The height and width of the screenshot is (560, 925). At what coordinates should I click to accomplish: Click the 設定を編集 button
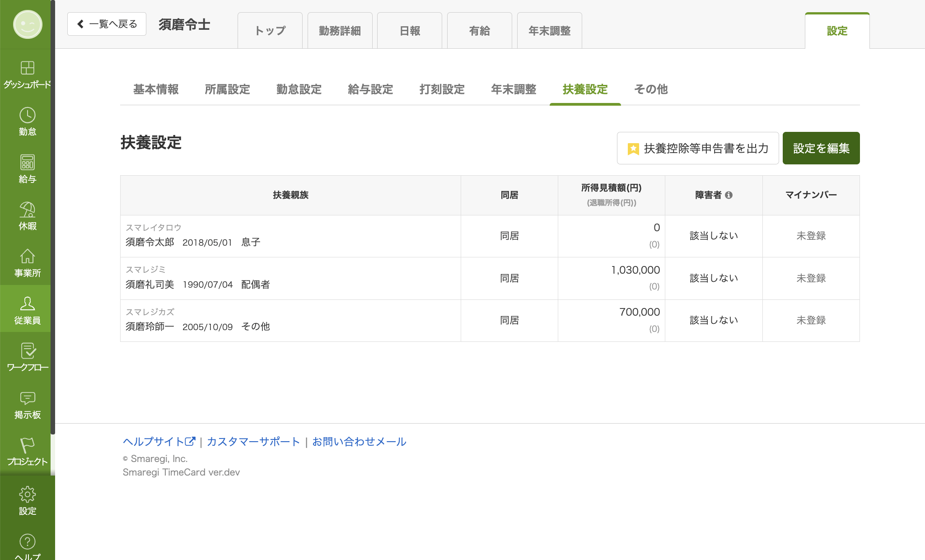click(x=821, y=148)
